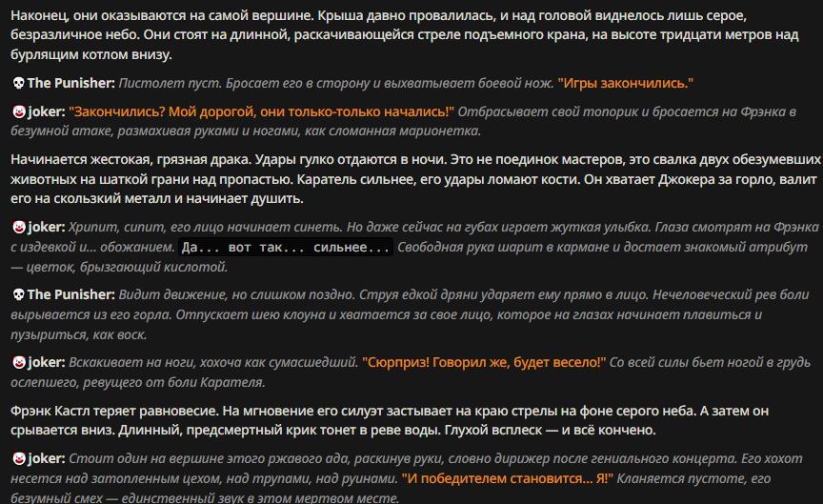
Task: Click narration line "Наконец, они оказываются на самой вершине"
Action: point(162,15)
